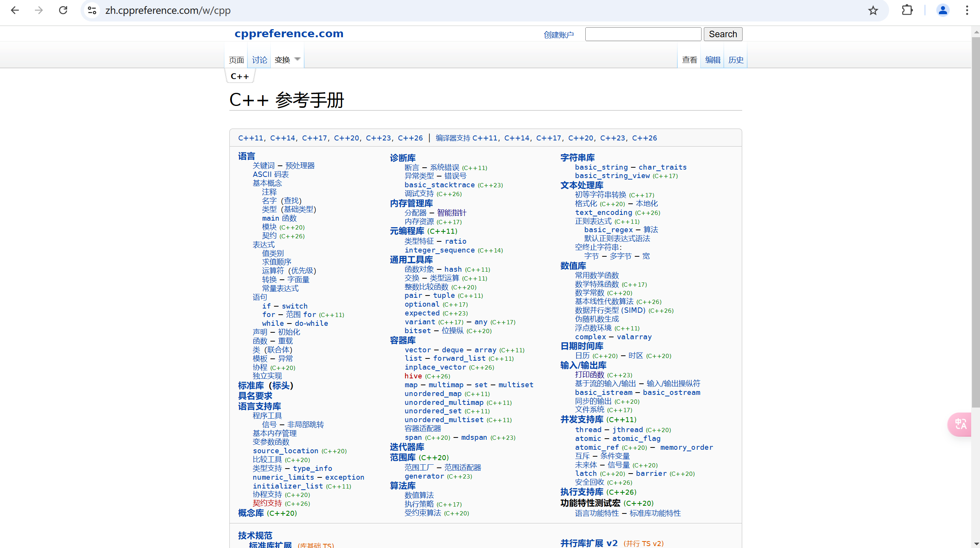
Task: Open the basic_string reference page
Action: click(601, 167)
